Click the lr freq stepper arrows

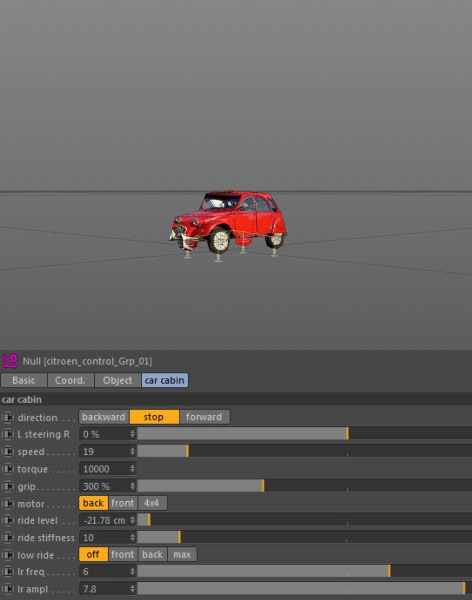tap(132, 571)
